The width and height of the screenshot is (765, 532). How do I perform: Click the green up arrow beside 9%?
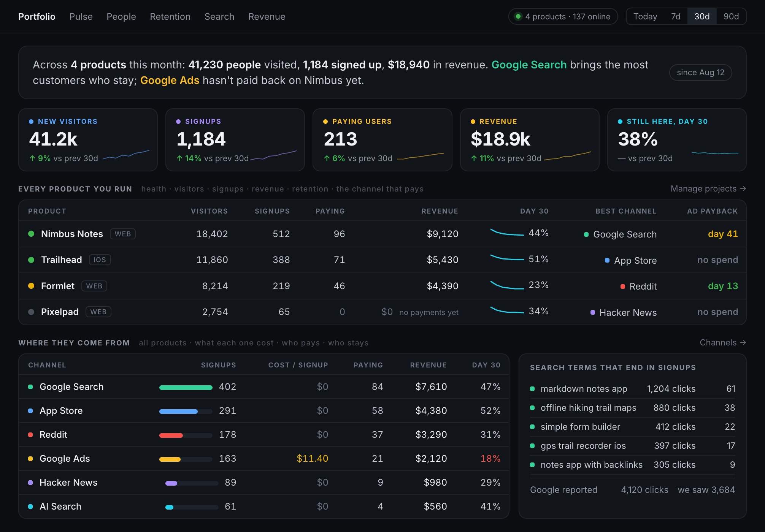click(32, 158)
